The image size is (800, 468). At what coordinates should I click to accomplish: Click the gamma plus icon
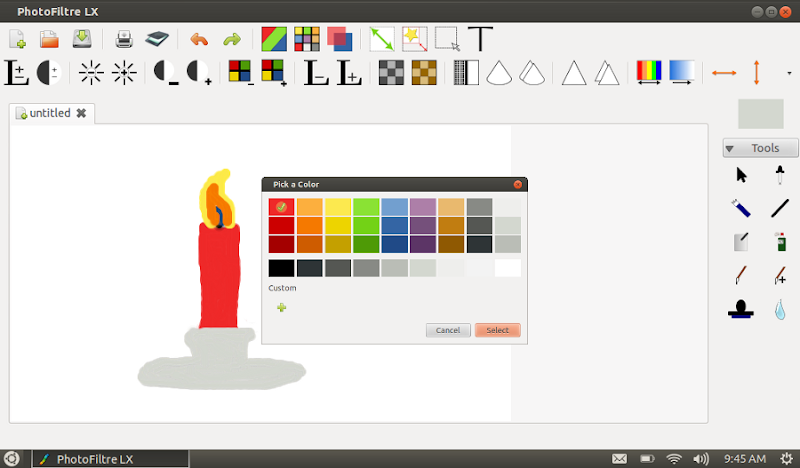pos(349,72)
